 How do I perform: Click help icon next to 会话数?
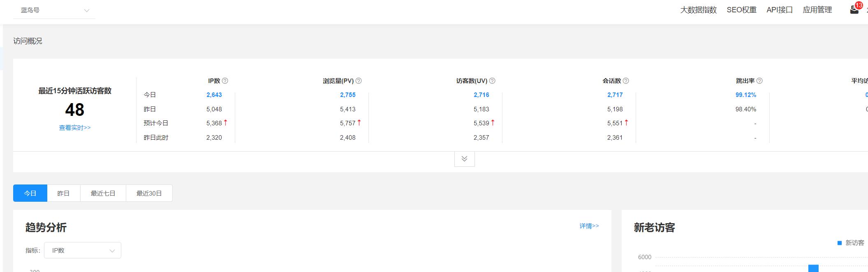tap(626, 81)
